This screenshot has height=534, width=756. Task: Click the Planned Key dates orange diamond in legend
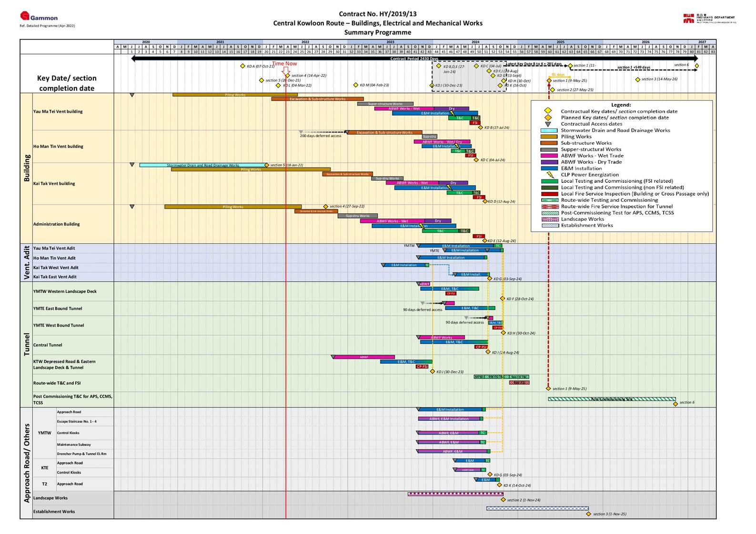point(548,118)
